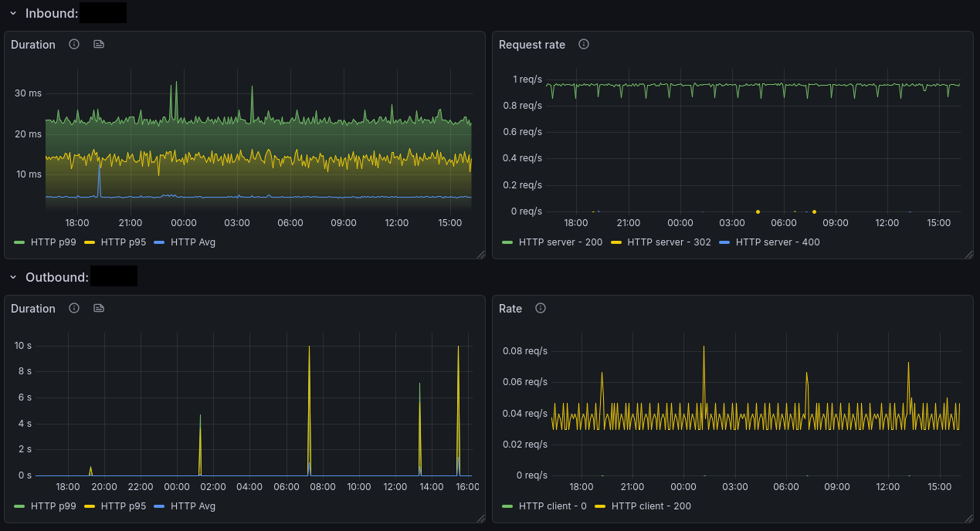Collapse the Outbound row using its chevron
The height and width of the screenshot is (531, 980).
[12, 276]
